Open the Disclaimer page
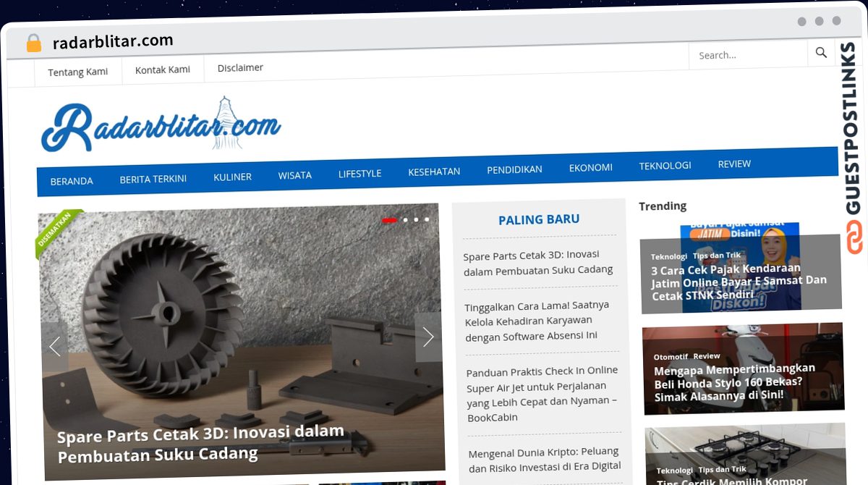This screenshot has width=868, height=485. coord(240,67)
